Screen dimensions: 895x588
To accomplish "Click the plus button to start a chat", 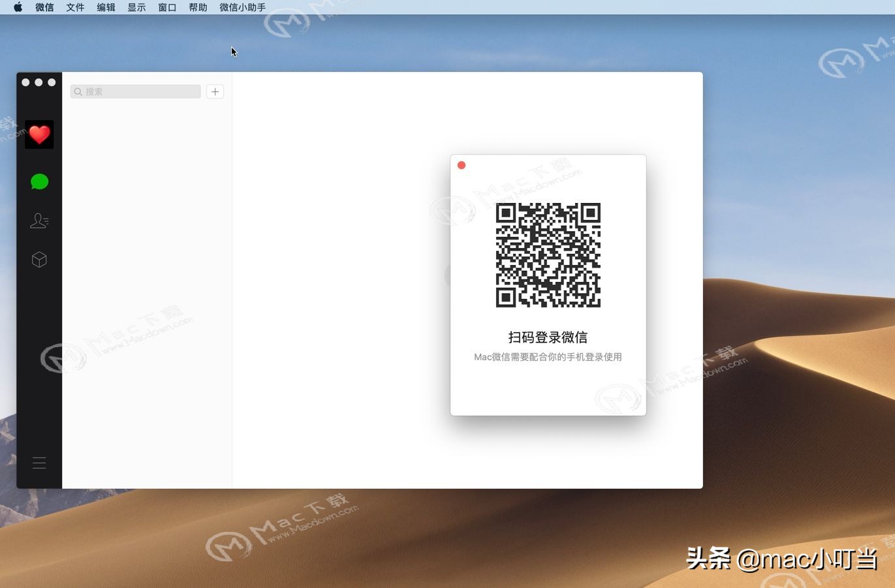I will click(x=215, y=91).
